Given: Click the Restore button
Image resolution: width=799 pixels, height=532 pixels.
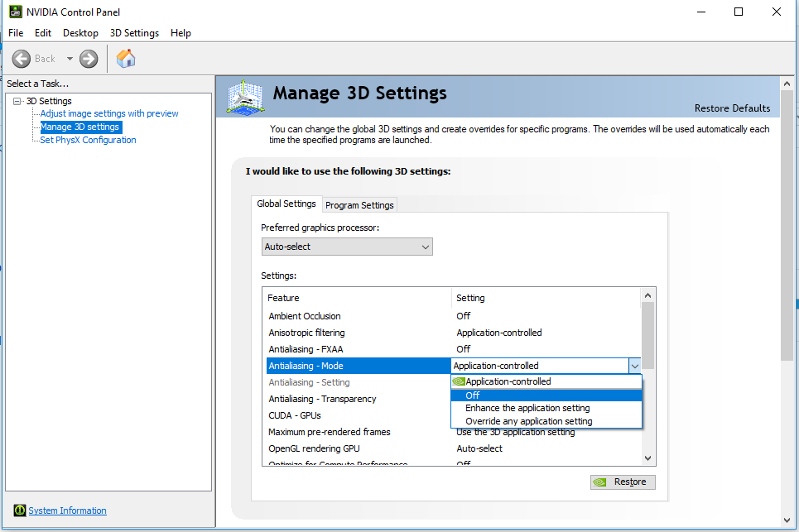Looking at the screenshot, I should 623,482.
